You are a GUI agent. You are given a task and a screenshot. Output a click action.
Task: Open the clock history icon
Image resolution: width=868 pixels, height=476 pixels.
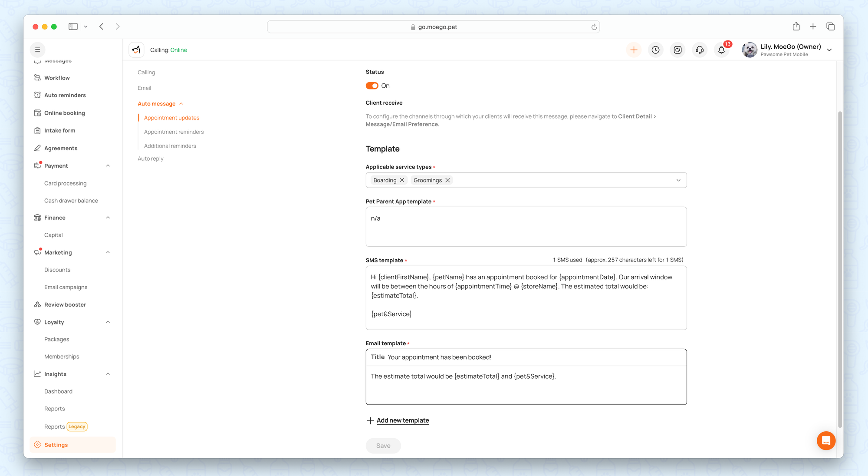[x=655, y=50]
